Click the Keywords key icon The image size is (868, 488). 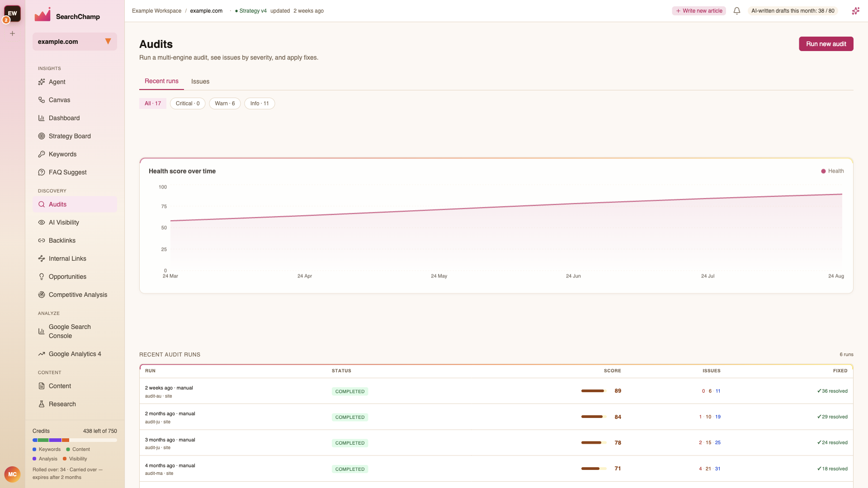pos(42,154)
